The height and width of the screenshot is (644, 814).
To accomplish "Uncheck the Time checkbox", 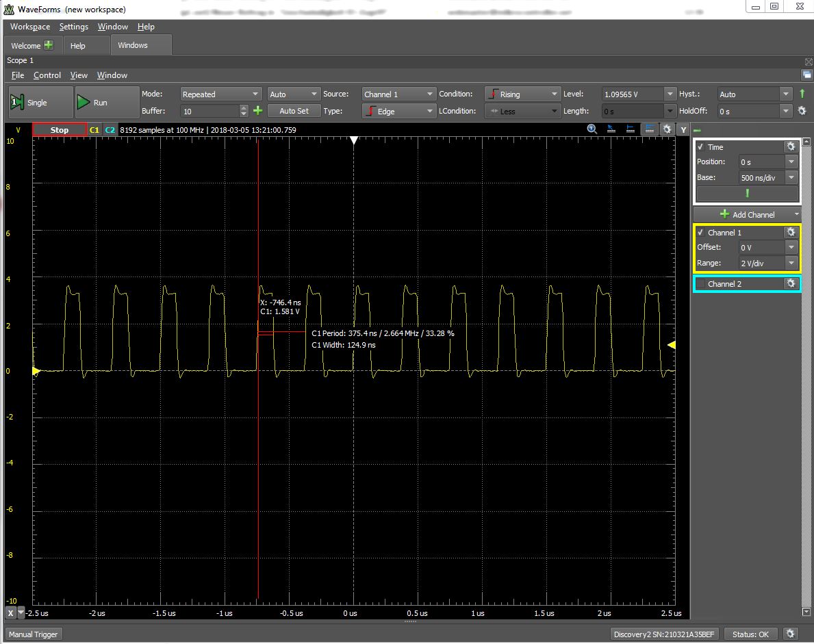I will point(700,147).
